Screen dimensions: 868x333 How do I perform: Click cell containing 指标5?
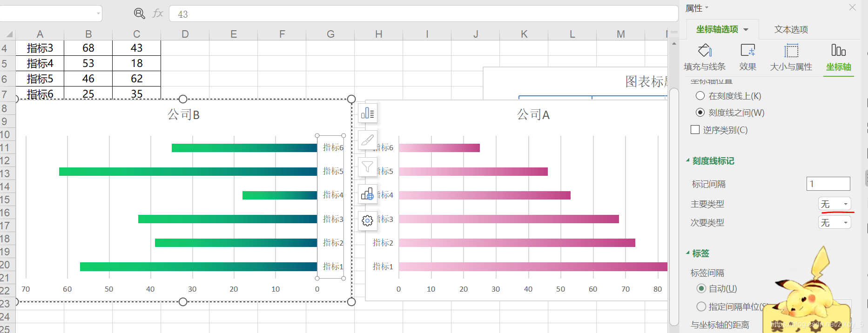[x=40, y=79]
